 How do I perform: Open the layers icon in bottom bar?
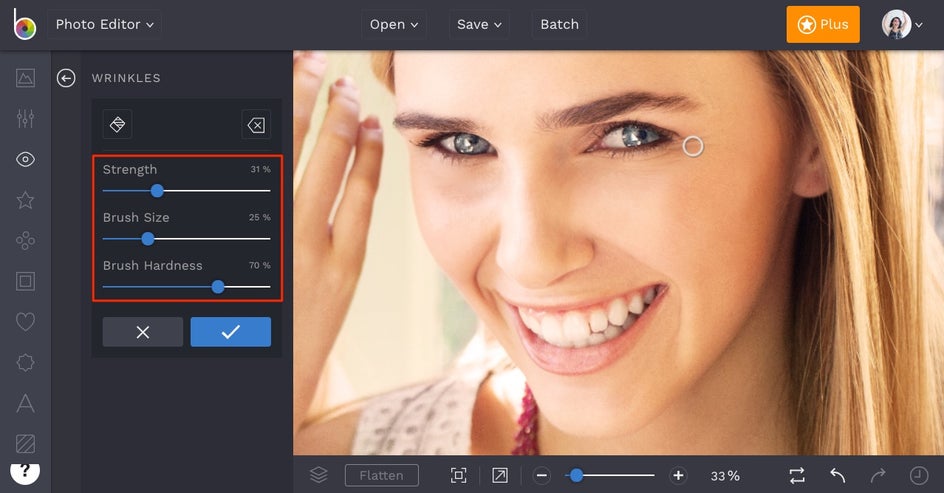tap(318, 475)
